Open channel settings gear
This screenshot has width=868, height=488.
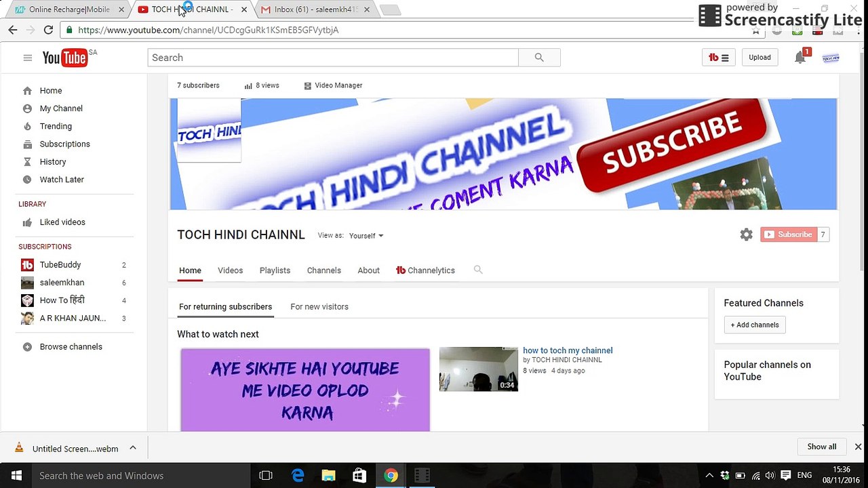pyautogui.click(x=746, y=235)
